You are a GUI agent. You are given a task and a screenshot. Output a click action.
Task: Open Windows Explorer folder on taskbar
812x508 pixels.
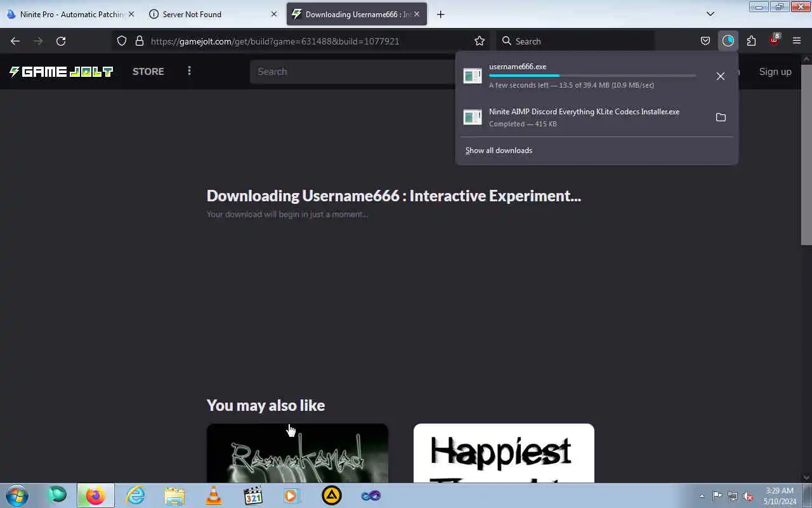(x=174, y=495)
